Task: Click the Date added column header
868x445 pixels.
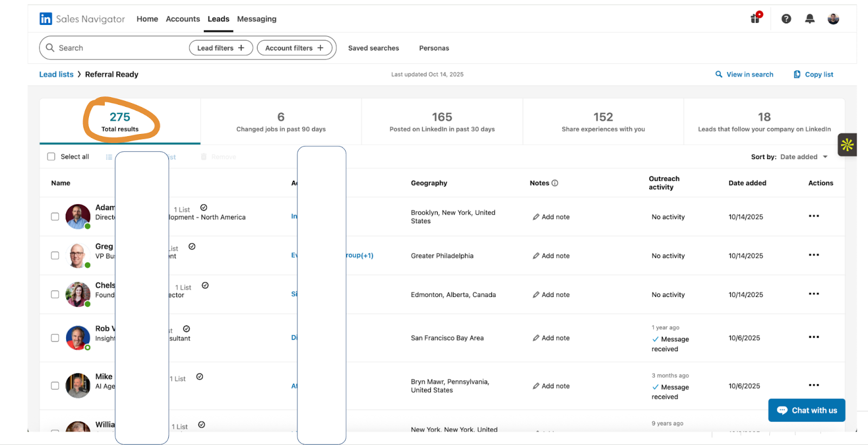Action: coord(747,183)
